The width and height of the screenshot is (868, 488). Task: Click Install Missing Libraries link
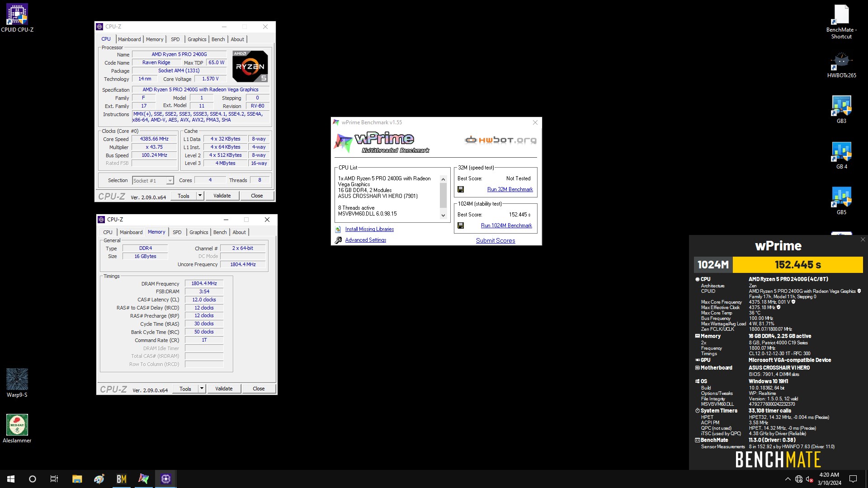(x=369, y=229)
